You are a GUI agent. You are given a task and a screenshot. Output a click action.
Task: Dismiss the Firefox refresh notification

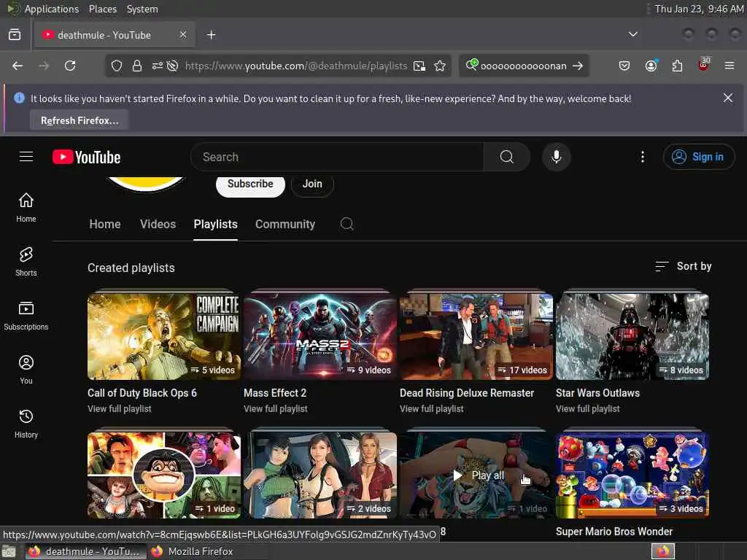(x=727, y=98)
